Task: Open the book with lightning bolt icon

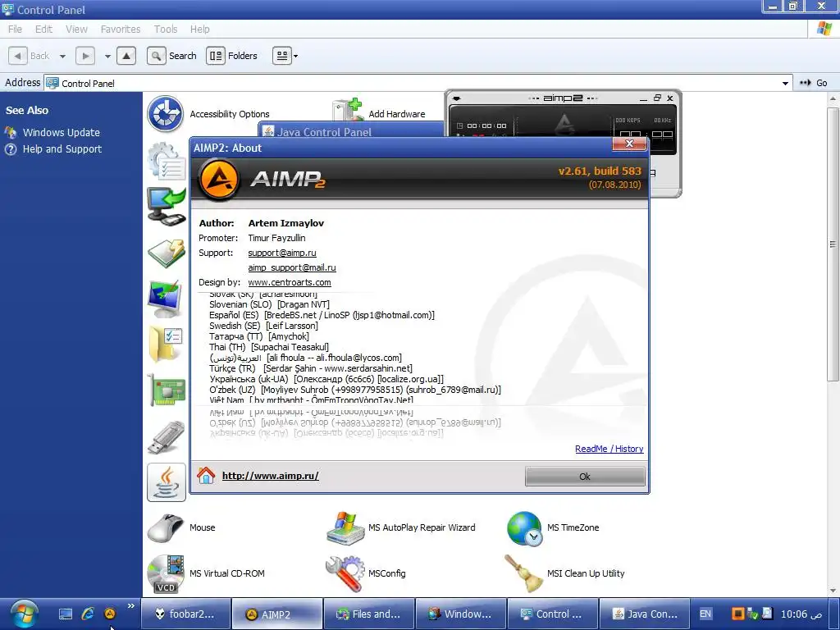Action: click(x=166, y=253)
